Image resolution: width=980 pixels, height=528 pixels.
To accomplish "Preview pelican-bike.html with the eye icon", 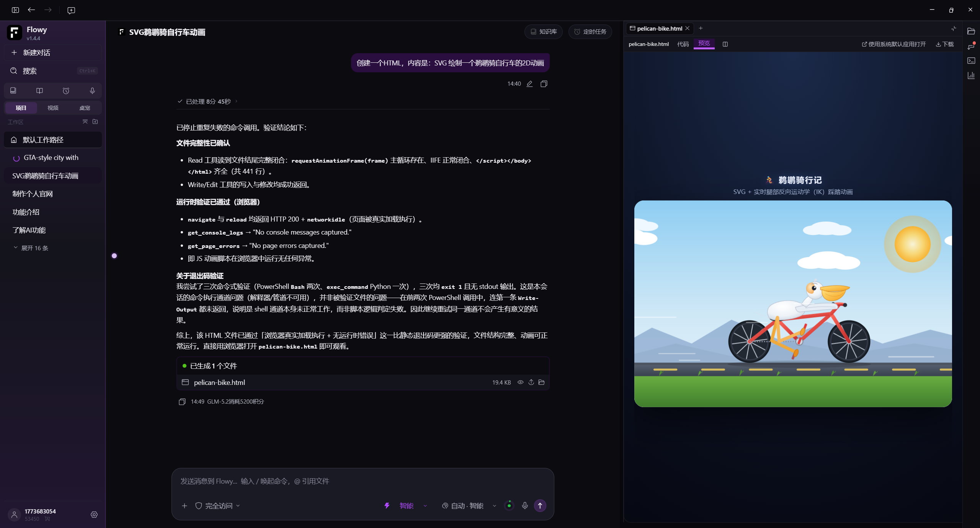I will (x=520, y=382).
